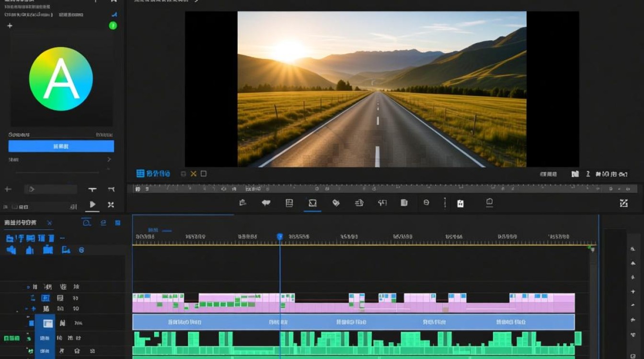Toggle the highlighted blue track icon on the pink track
Viewport: 644px width, 359px height.
[46, 298]
